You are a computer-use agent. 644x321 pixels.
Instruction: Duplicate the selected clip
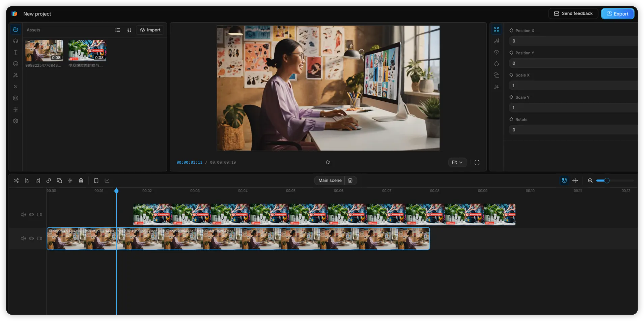coord(59,181)
